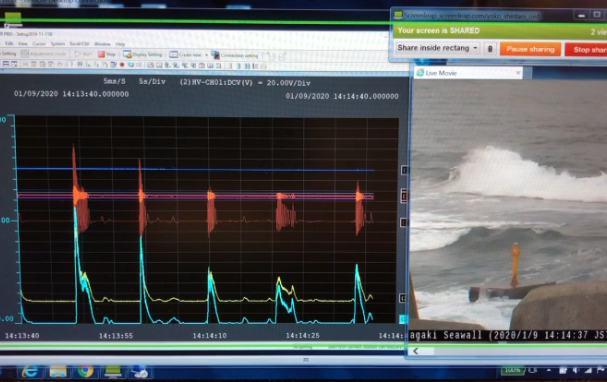607x382 pixels.
Task: Open the Edit menu
Action: click(x=9, y=44)
